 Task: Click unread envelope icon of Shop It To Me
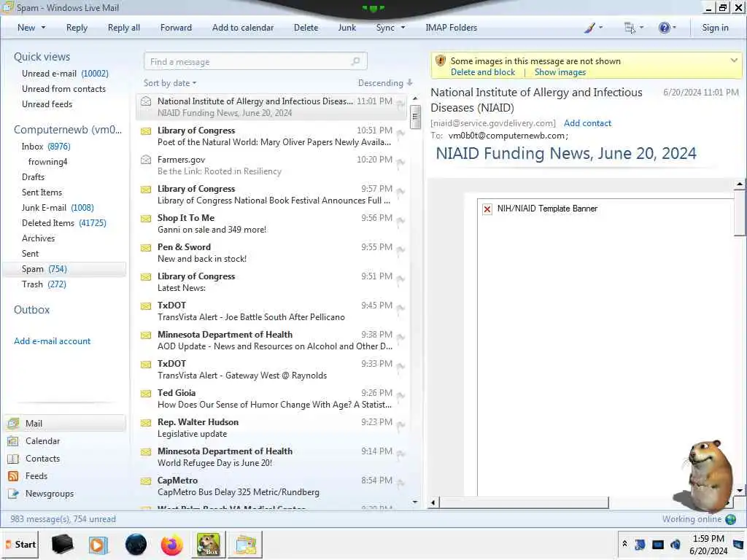[146, 219]
